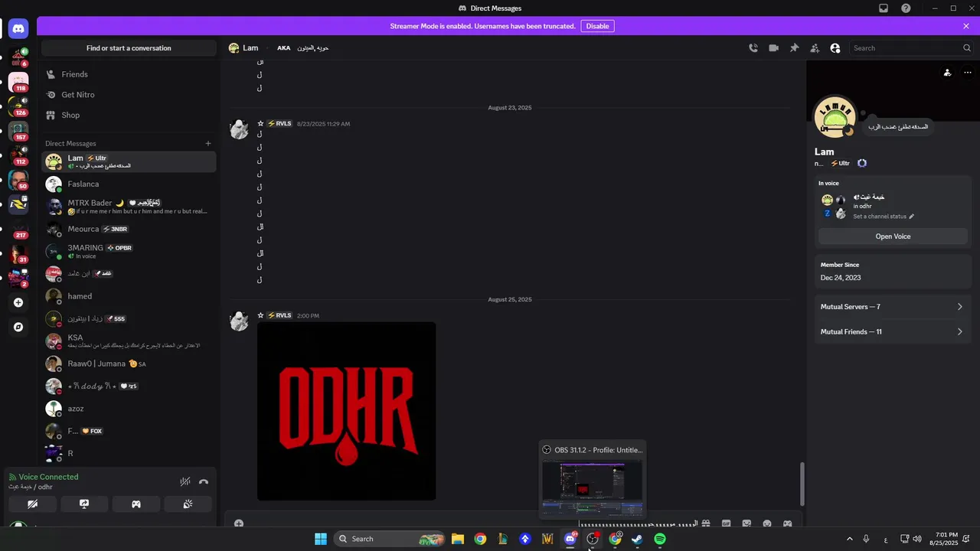Open the hamed conversation
980x551 pixels.
coord(129,296)
